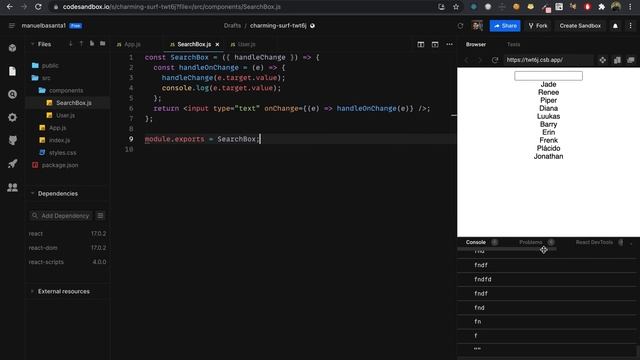Click line 9 module.exports code

[202, 139]
